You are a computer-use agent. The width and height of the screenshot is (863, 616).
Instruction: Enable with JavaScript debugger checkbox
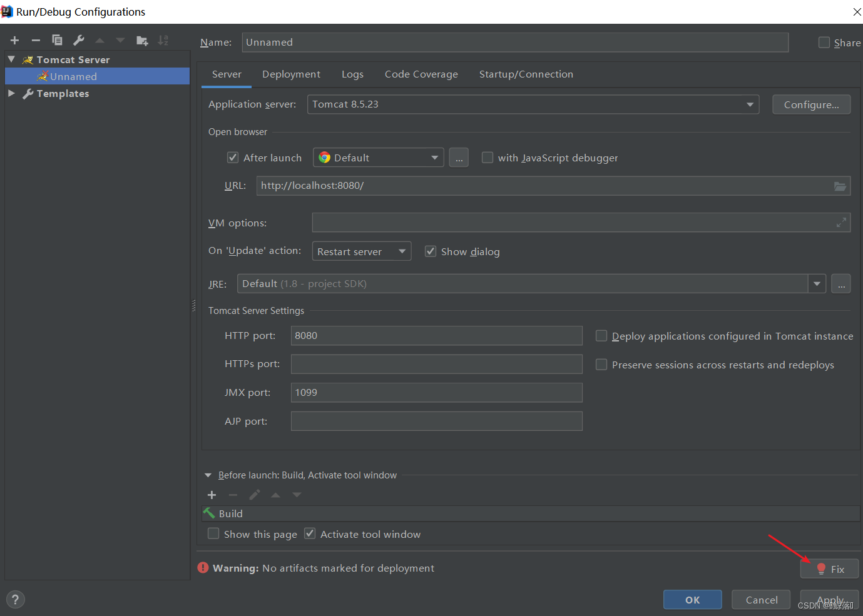point(488,158)
